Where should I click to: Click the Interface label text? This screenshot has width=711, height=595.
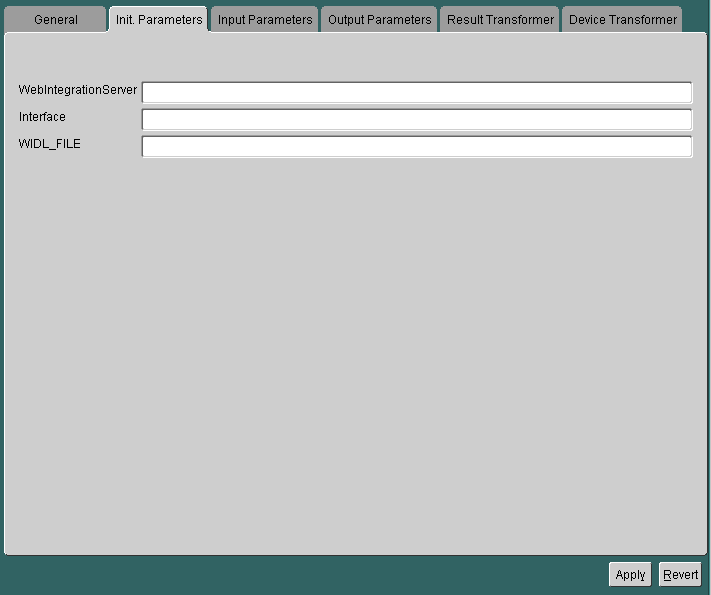[42, 117]
